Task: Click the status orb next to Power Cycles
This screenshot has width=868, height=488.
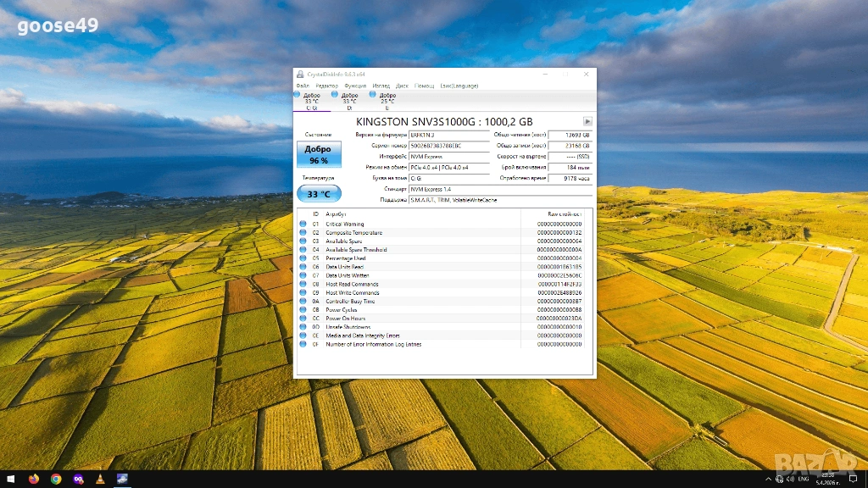Action: point(303,310)
